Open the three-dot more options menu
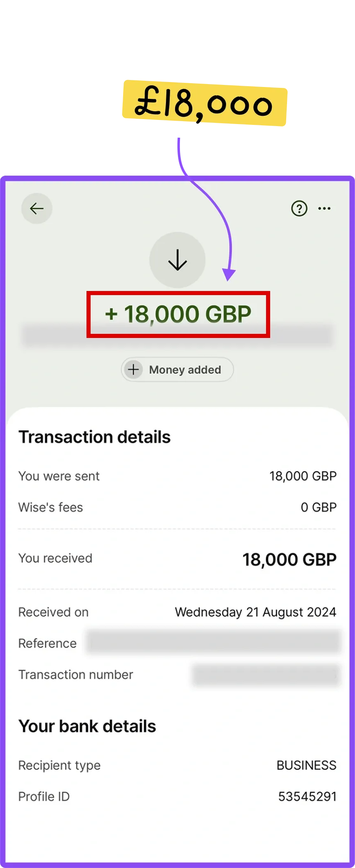The width and height of the screenshot is (355, 868). [x=325, y=209]
